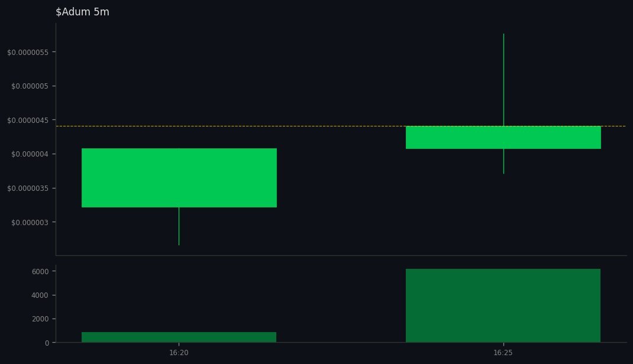Click the dashed yellow current price line
The image size is (633, 364).
point(341,126)
